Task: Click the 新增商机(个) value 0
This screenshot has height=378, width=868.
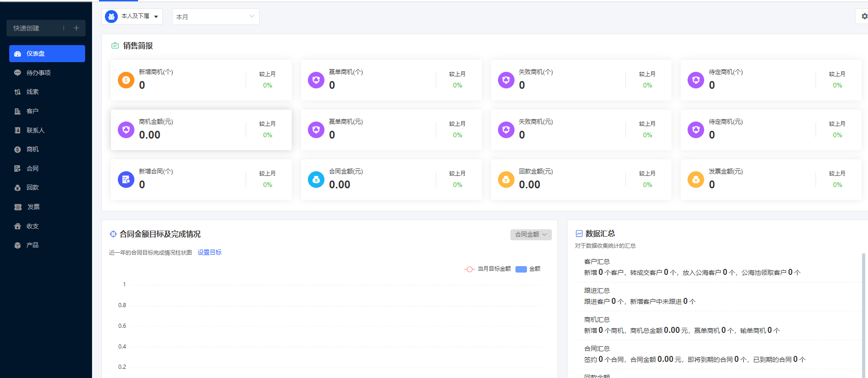Action: coord(142,85)
